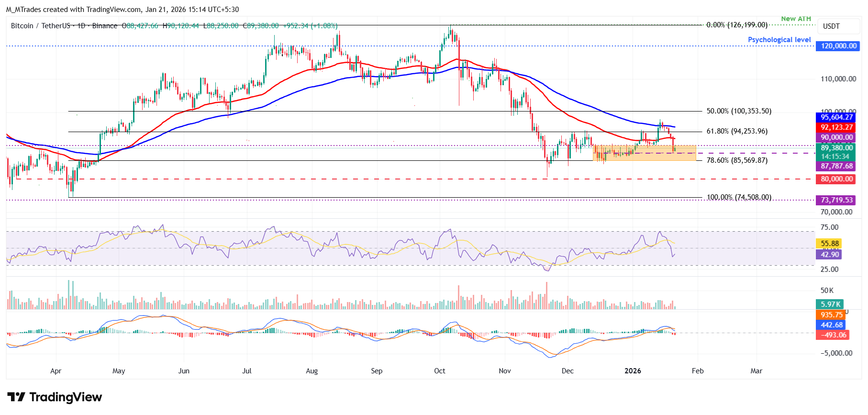Select the MACD -493.06 histogram label
Screen dimensions: 868x415
click(x=833, y=335)
